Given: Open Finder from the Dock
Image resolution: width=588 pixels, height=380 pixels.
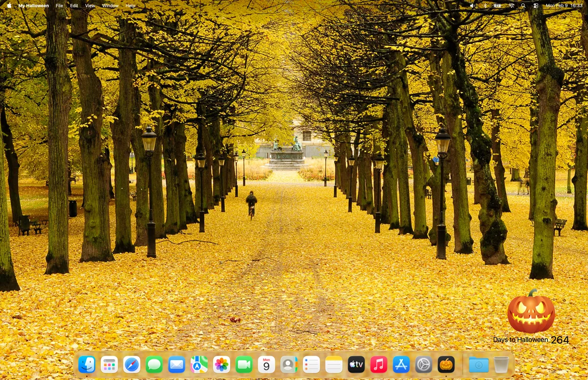Looking at the screenshot, I should tap(87, 364).
